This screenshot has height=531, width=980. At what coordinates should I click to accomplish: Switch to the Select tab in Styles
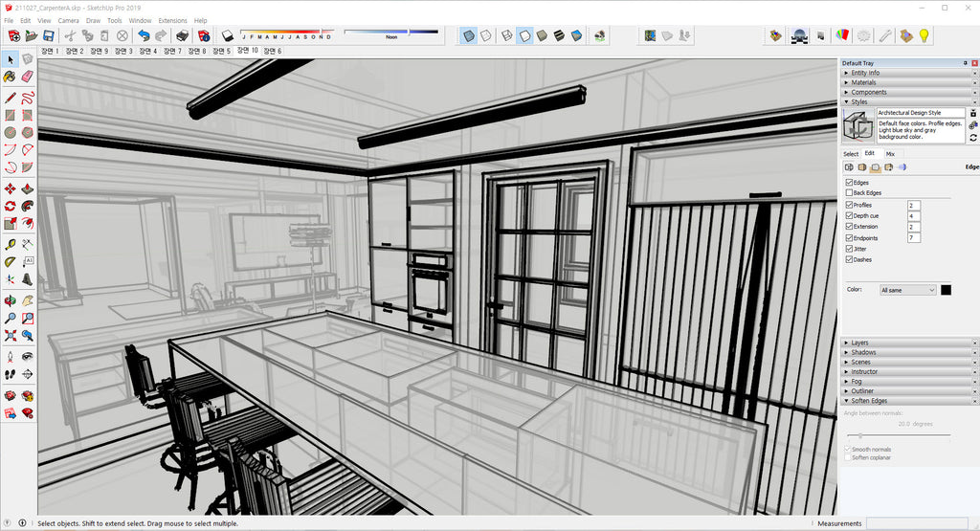pos(851,154)
